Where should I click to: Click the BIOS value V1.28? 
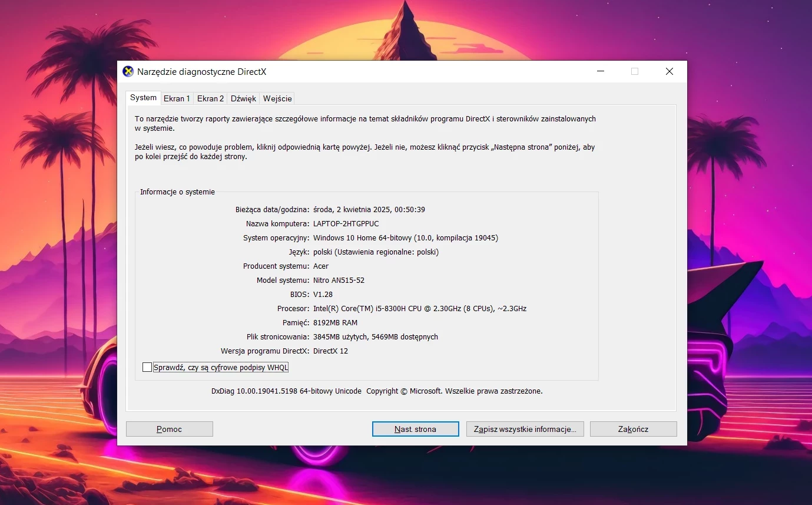click(323, 294)
